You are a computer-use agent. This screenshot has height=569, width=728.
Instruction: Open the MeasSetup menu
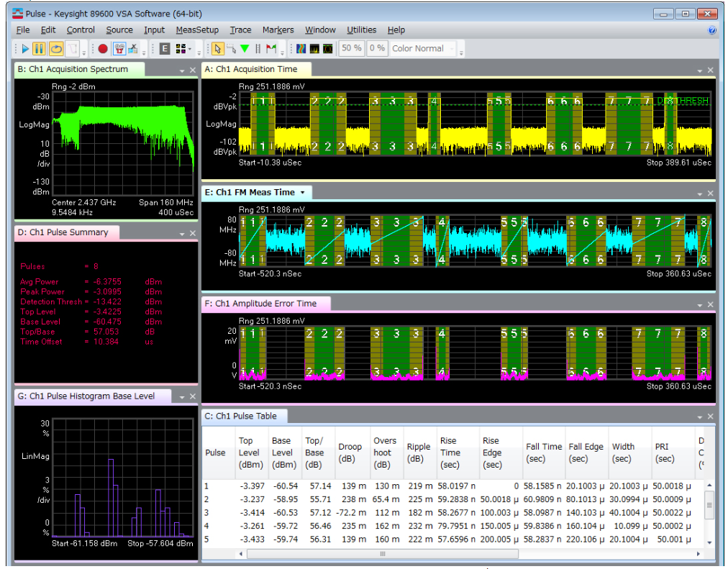tap(196, 30)
